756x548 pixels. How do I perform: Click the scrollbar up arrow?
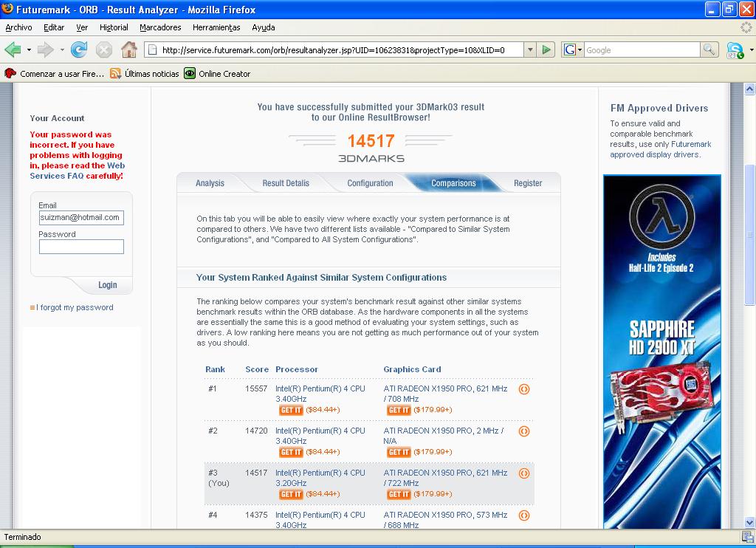coord(749,89)
